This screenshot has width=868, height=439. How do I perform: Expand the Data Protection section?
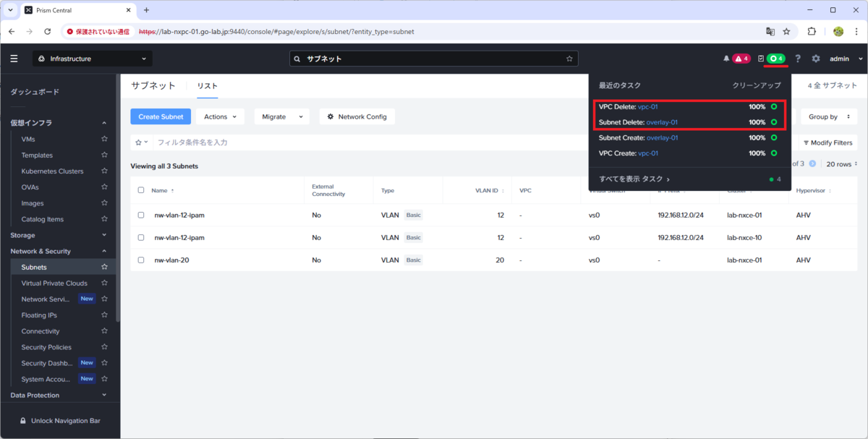(x=104, y=395)
